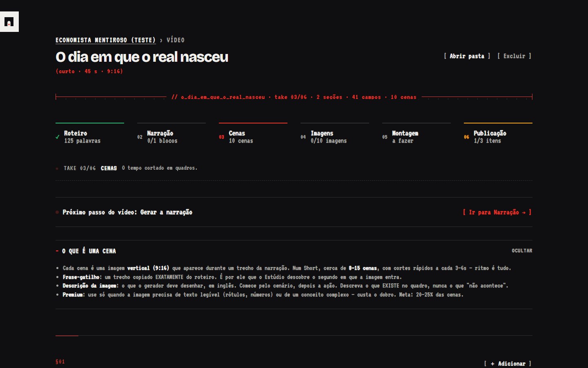Click the app logo icon in corner

pos(9,22)
